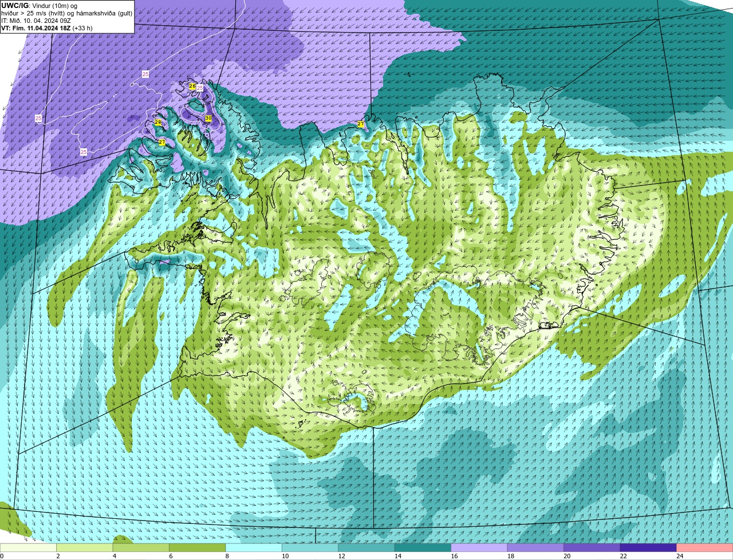Image resolution: width=733 pixels, height=560 pixels.
Task: Click the yellow 28 max gust label
Action: (x=158, y=123)
